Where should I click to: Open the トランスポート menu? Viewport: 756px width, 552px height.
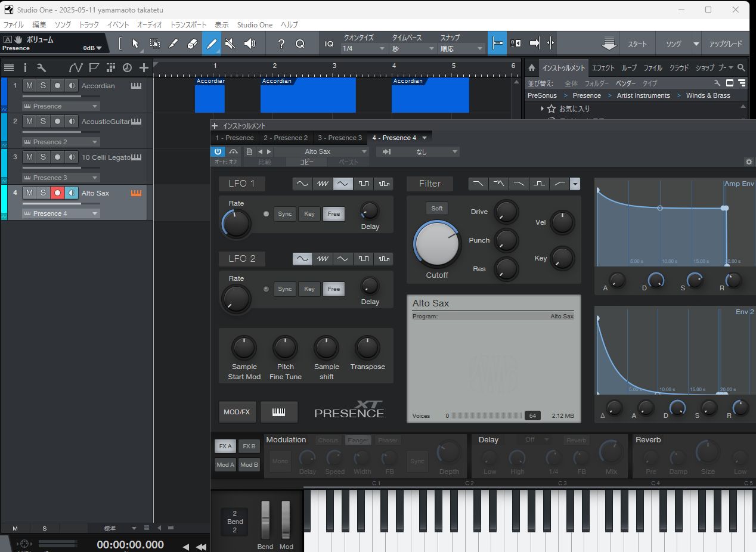pos(188,24)
